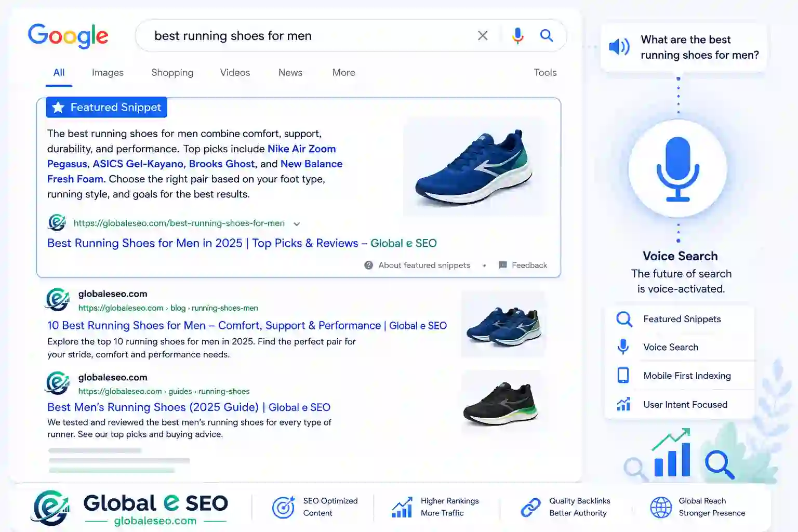The height and width of the screenshot is (532, 798).
Task: Click the Google logo
Action: 68,36
